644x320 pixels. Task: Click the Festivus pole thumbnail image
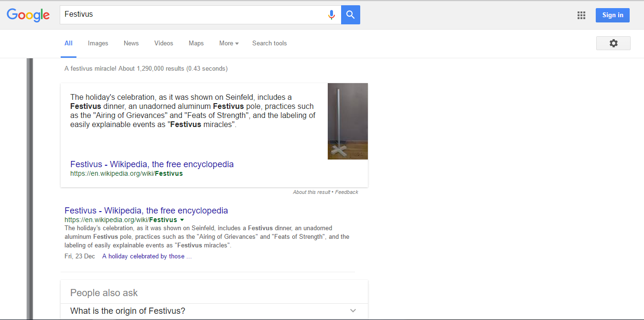[348, 121]
